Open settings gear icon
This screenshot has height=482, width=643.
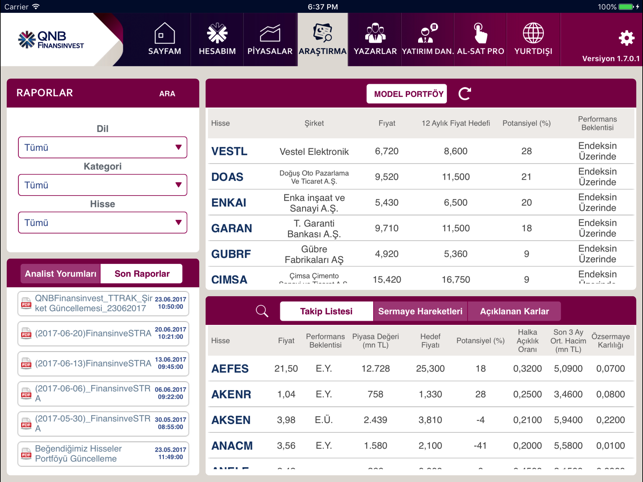pos(626,38)
